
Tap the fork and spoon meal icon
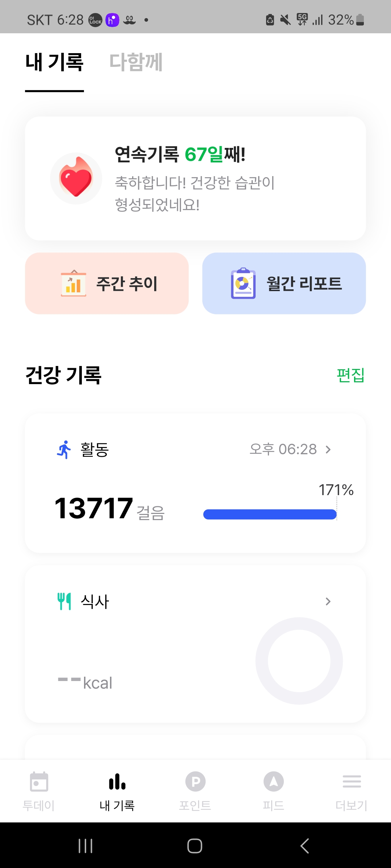64,601
